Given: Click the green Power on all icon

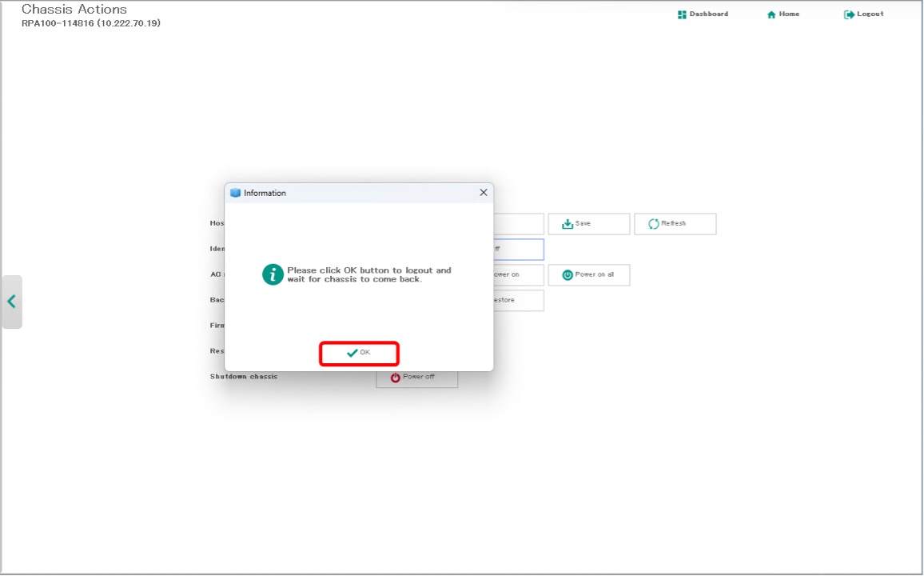Looking at the screenshot, I should 568,275.
